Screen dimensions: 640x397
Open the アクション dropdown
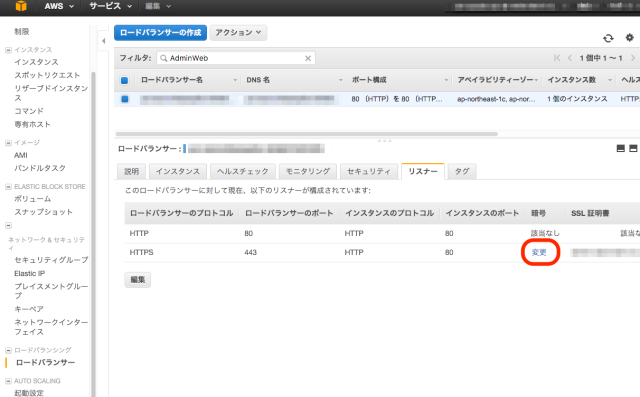pos(238,33)
